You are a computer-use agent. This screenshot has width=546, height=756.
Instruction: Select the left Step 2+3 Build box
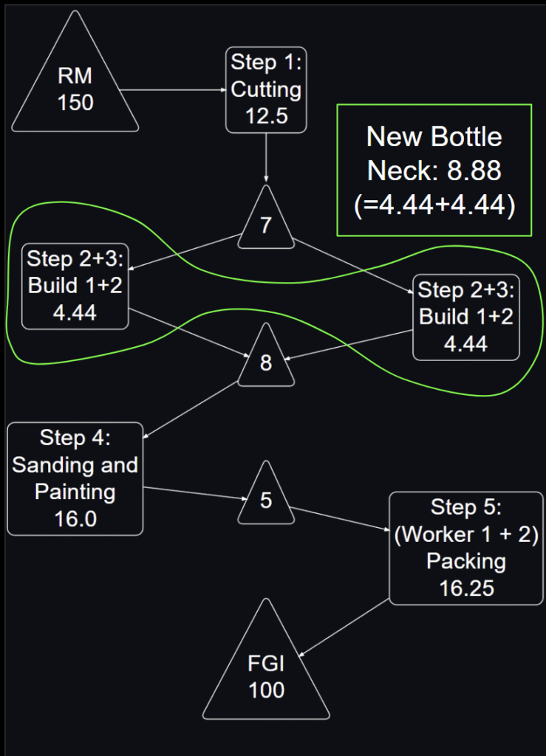click(x=75, y=286)
